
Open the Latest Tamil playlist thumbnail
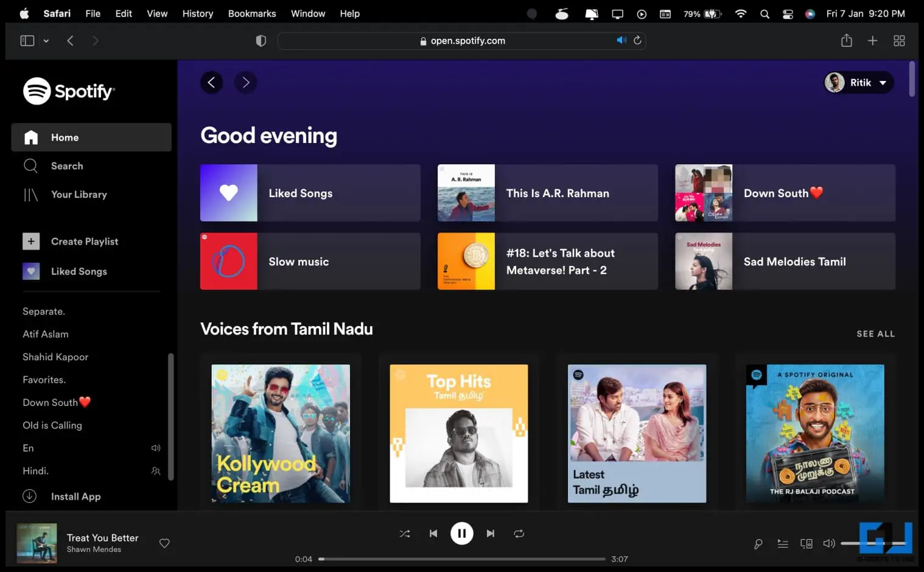[x=637, y=434]
